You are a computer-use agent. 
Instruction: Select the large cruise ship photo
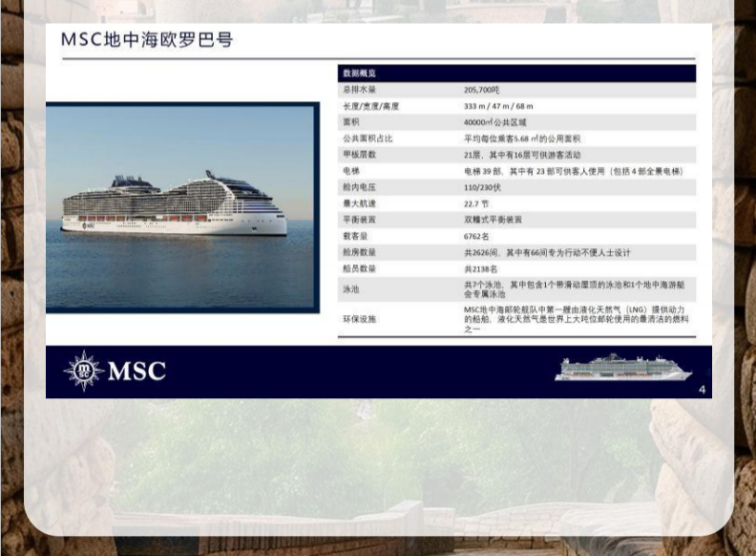182,207
